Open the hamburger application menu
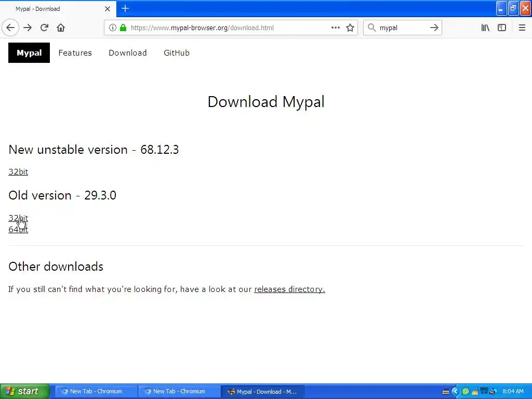Screen dimensions: 532x399 (522, 28)
